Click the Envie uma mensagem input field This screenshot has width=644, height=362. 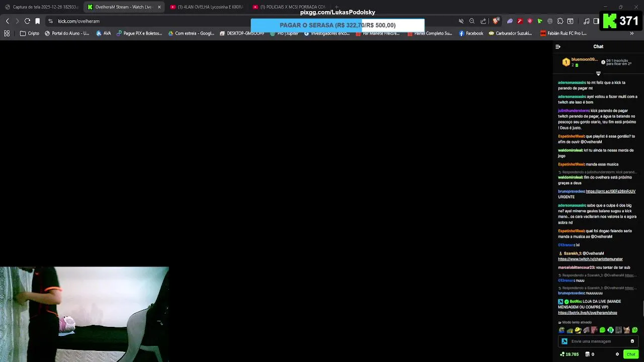click(599, 341)
